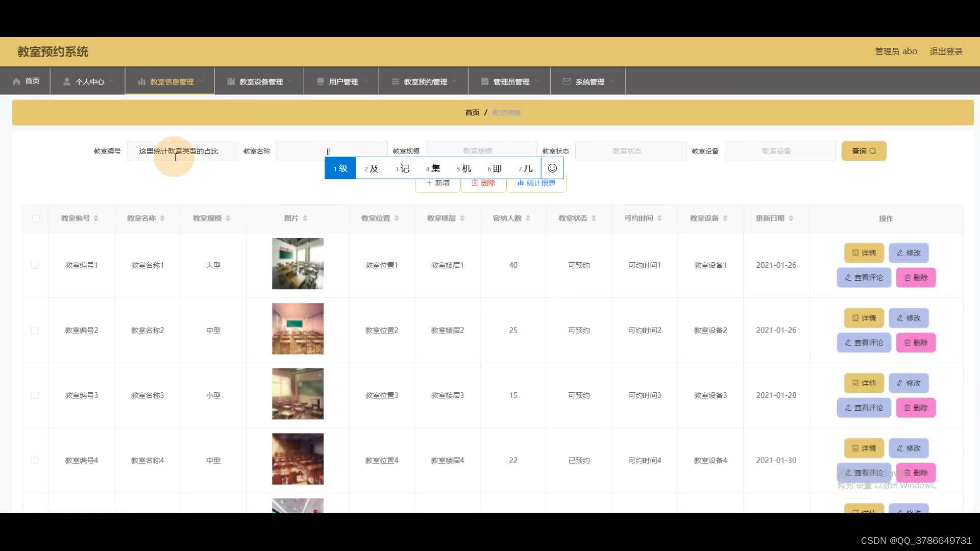Open 详情 for 教室编号1 row
Image resolution: width=980 pixels, height=551 pixels.
pyautogui.click(x=864, y=253)
